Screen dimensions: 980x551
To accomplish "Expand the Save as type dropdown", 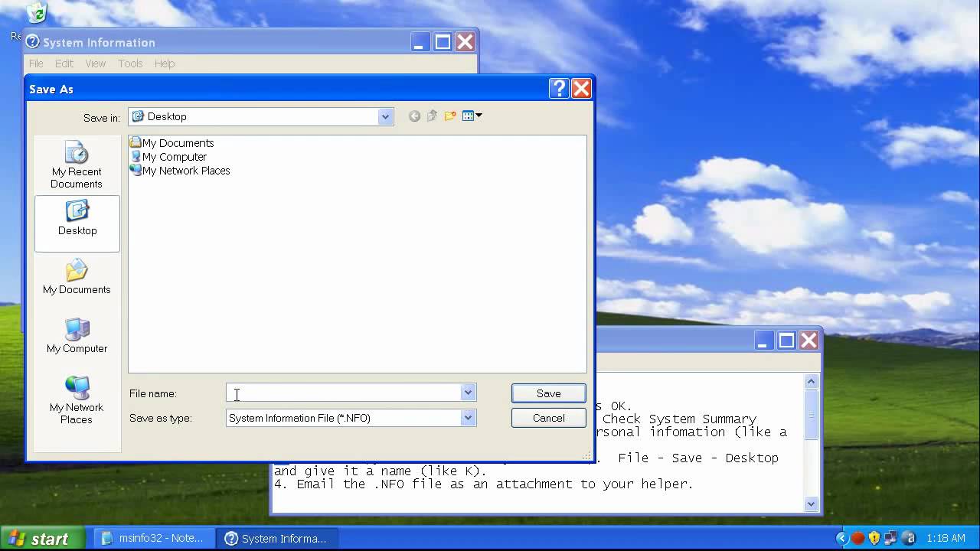I will click(x=468, y=418).
